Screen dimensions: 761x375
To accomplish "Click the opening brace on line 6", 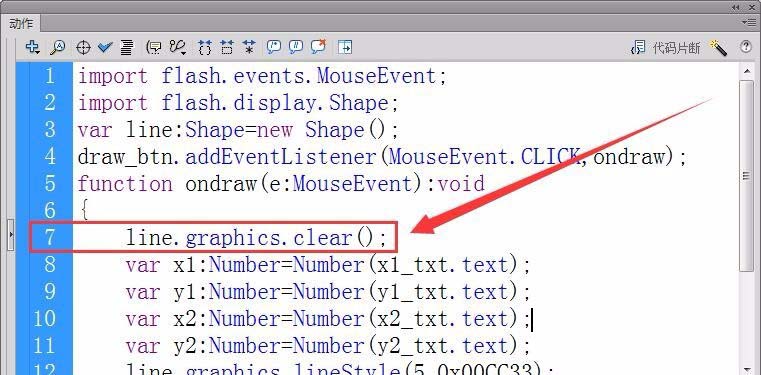I will point(84,211).
